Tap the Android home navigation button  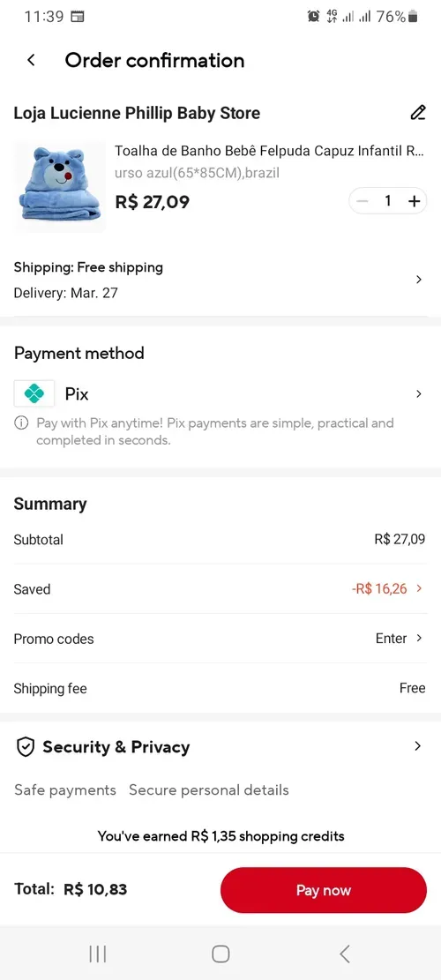[x=220, y=954]
